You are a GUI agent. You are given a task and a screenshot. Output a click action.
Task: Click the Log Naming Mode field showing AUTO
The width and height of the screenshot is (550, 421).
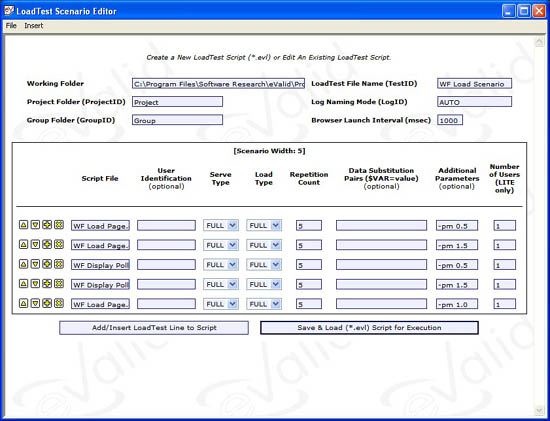(474, 102)
